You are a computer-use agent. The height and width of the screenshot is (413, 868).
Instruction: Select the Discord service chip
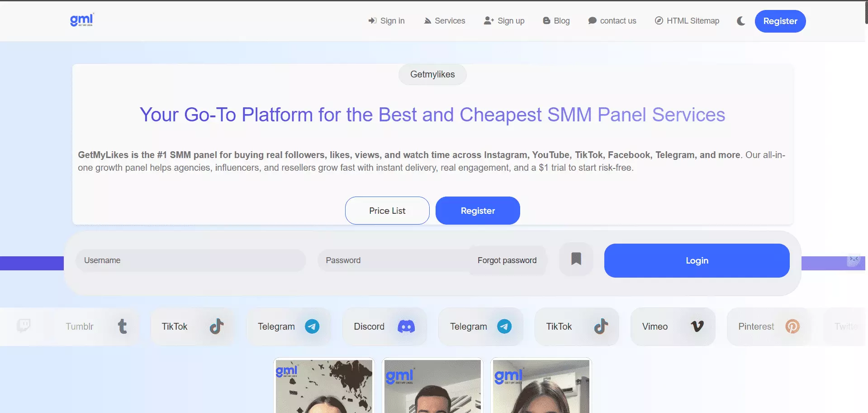pyautogui.click(x=384, y=327)
